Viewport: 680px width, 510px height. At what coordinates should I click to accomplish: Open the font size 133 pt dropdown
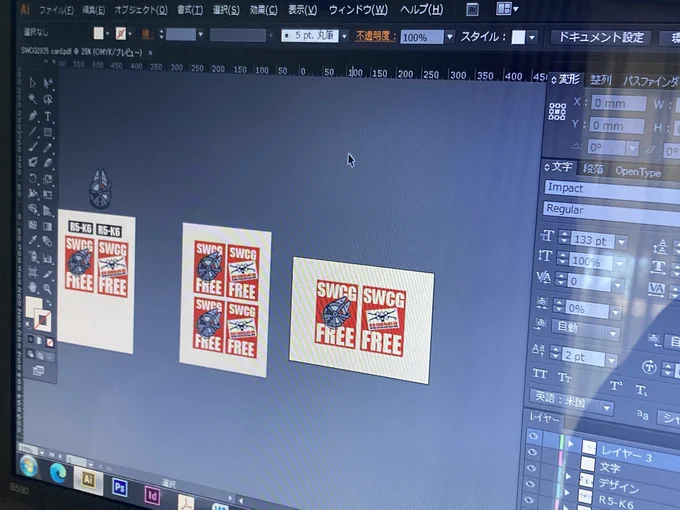pyautogui.click(x=622, y=242)
